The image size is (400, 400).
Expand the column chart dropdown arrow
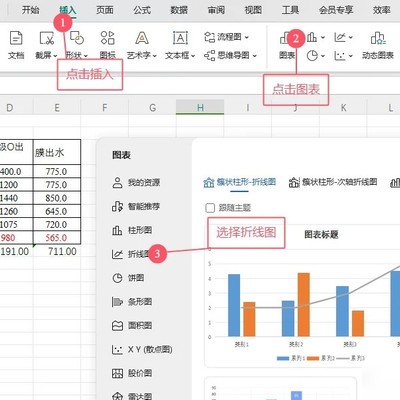point(323,37)
